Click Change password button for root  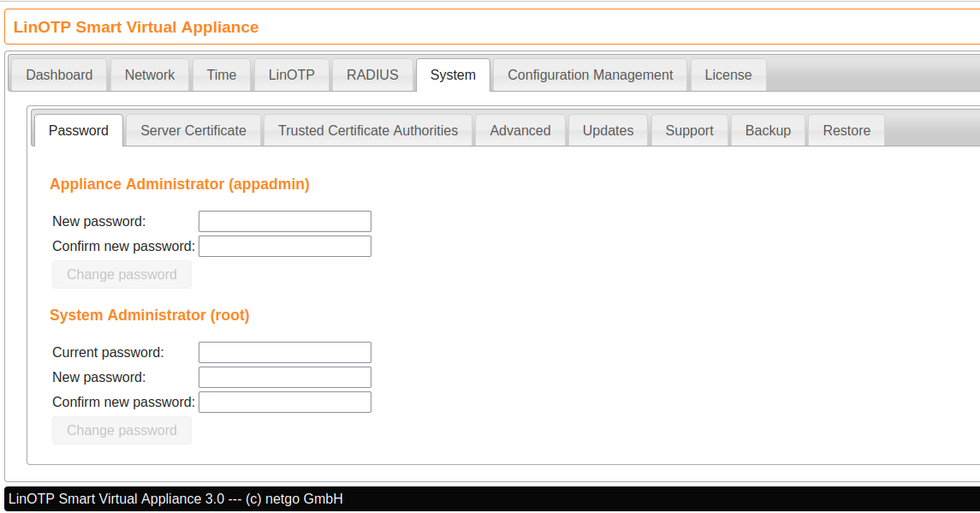pyautogui.click(x=122, y=431)
